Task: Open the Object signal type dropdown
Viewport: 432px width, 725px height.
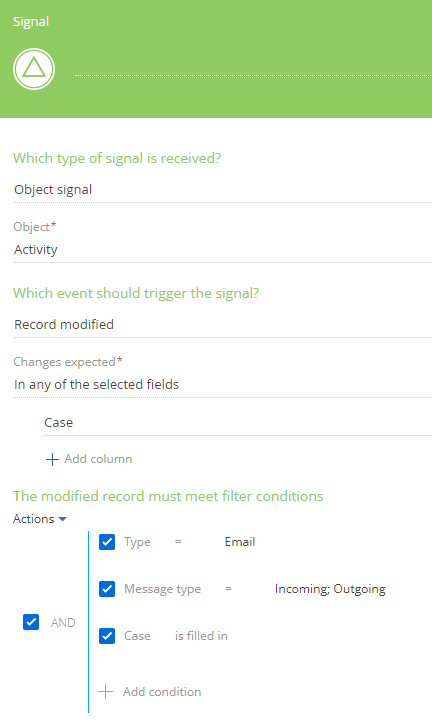Action: (222, 190)
